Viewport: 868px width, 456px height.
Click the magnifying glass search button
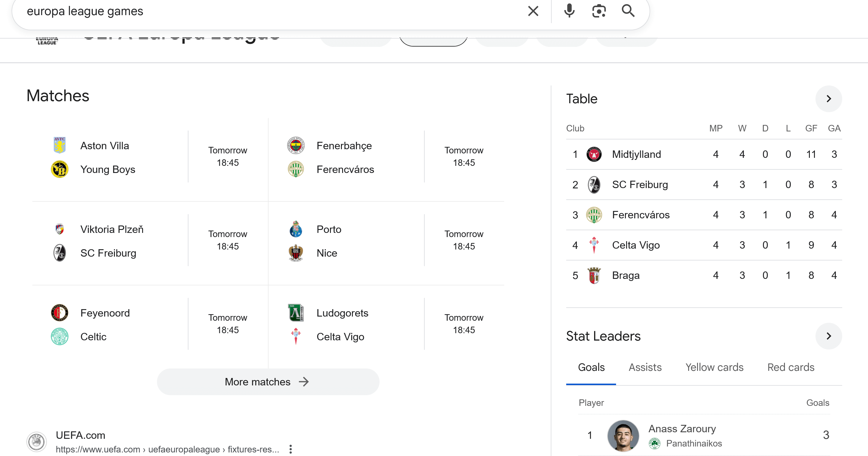tap(628, 11)
